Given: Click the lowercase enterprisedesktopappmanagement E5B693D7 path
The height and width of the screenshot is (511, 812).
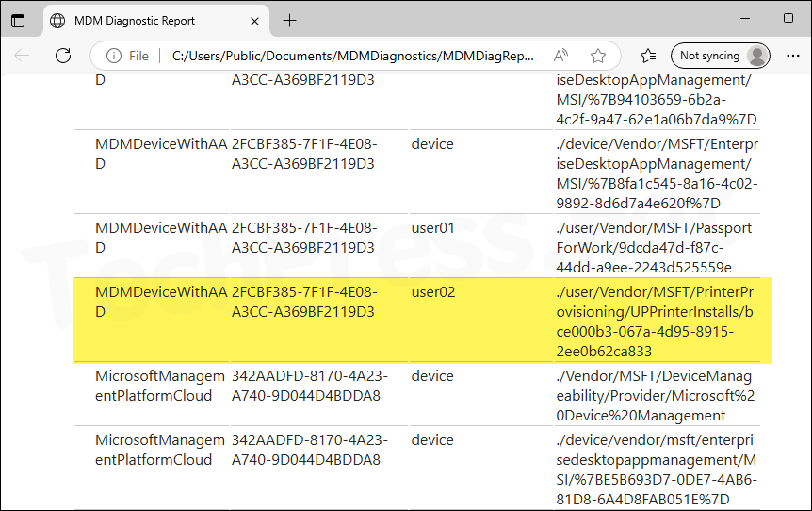Looking at the screenshot, I should 657,470.
